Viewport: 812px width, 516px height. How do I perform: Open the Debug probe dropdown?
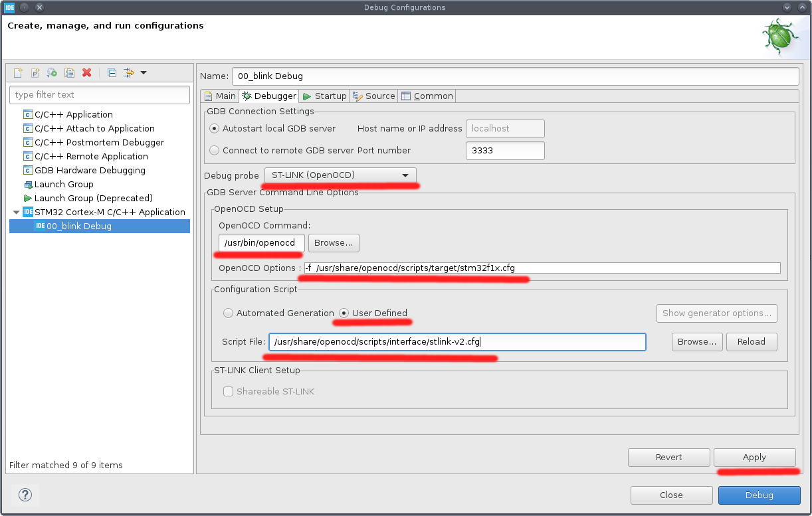point(405,175)
